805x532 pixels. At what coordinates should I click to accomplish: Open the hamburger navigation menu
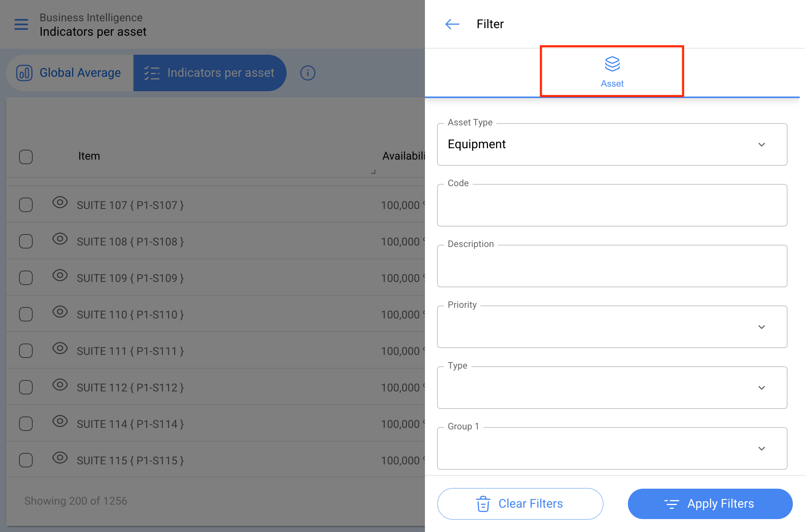[21, 24]
